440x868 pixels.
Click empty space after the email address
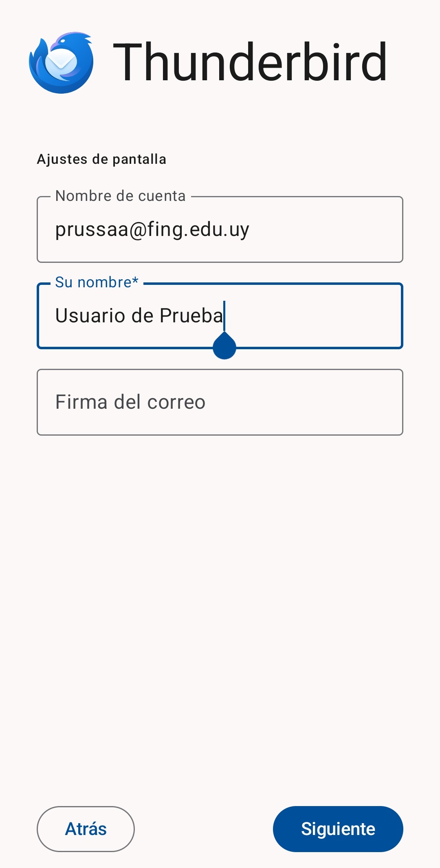click(x=326, y=230)
